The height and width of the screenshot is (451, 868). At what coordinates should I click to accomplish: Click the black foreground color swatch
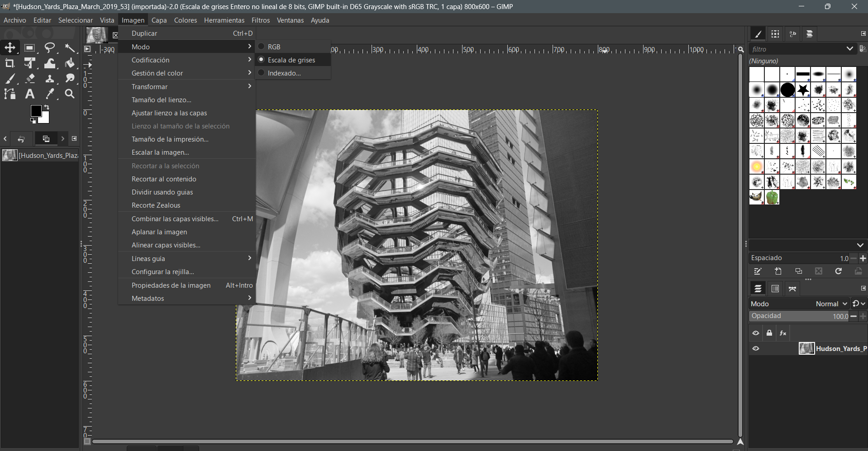[36, 111]
